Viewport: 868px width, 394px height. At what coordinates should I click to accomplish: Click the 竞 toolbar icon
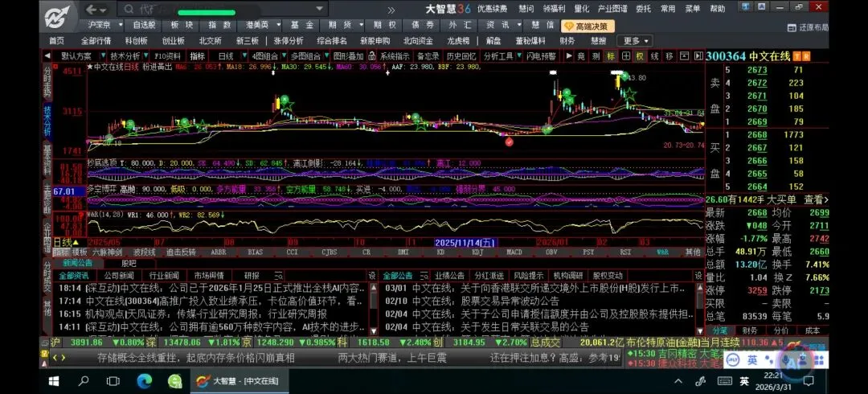[x=581, y=56]
